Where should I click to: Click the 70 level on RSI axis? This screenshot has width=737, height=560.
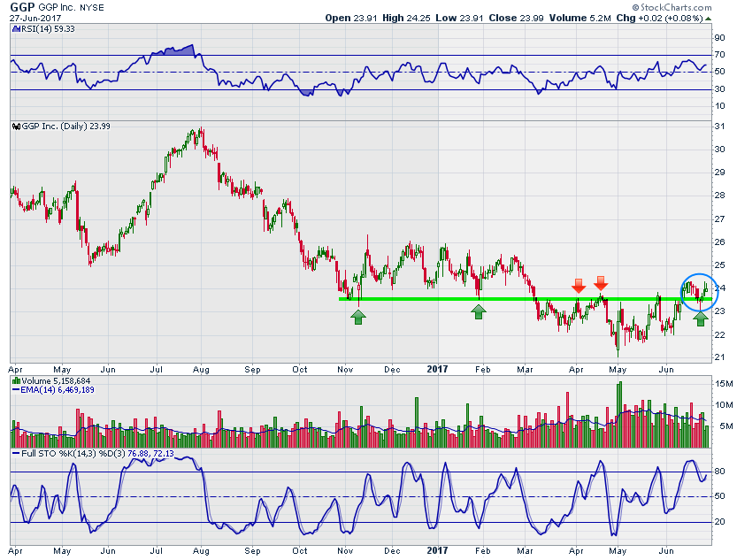pyautogui.click(x=719, y=55)
